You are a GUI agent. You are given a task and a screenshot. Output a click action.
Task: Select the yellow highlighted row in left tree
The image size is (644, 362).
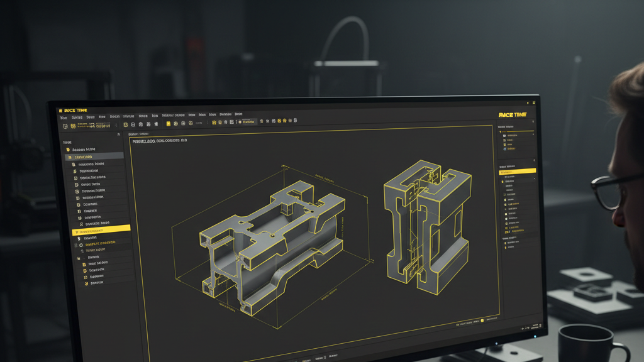point(101,230)
